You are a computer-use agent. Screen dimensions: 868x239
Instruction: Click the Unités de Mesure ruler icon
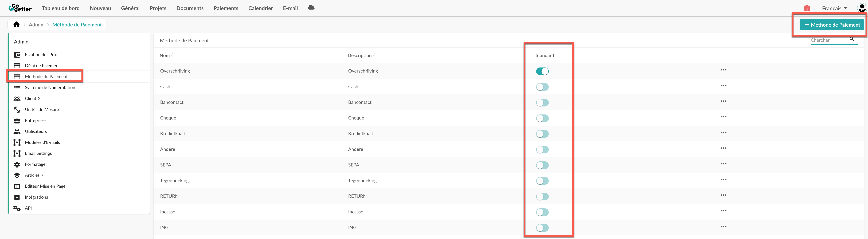coord(17,109)
